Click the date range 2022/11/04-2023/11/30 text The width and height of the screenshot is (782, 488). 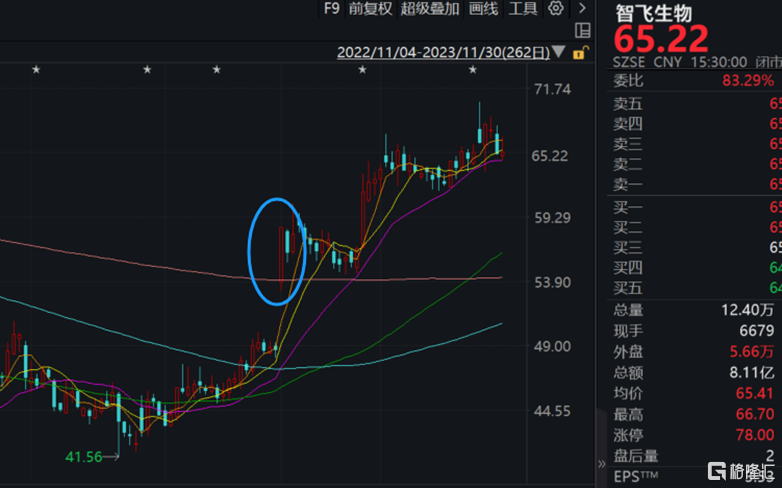pyautogui.click(x=443, y=52)
